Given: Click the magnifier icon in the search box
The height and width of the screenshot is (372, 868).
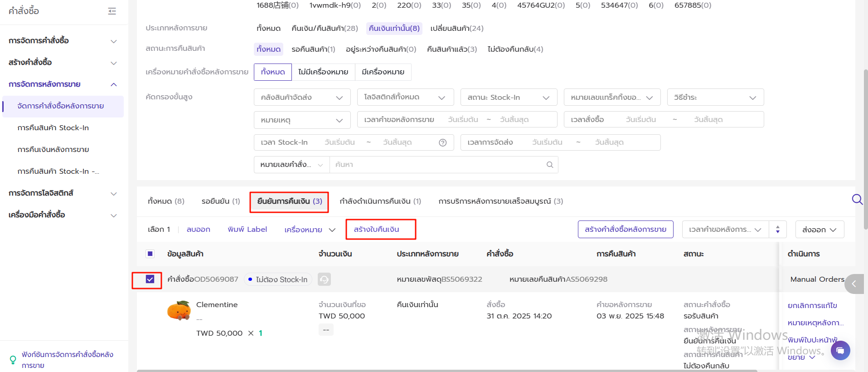Looking at the screenshot, I should tap(549, 165).
